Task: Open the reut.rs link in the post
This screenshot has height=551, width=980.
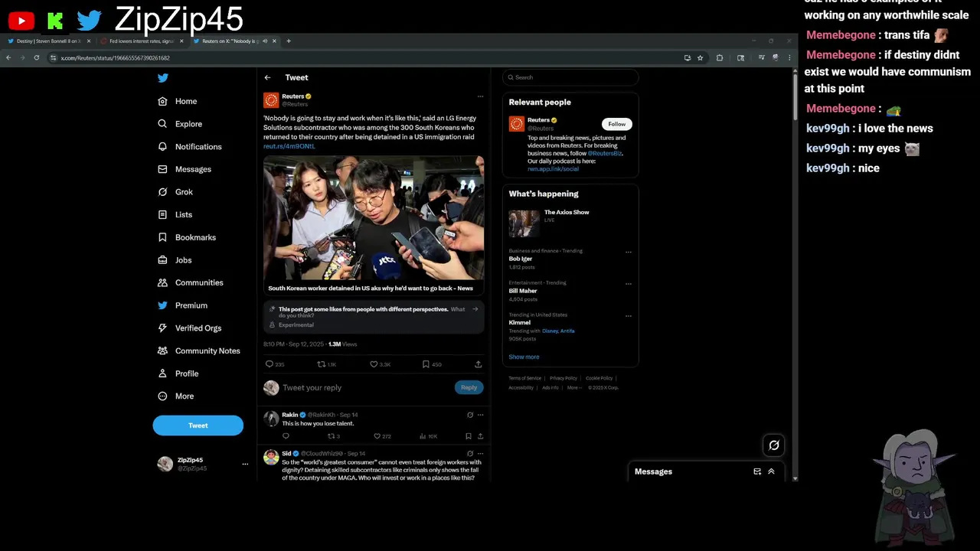Action: [x=289, y=145]
